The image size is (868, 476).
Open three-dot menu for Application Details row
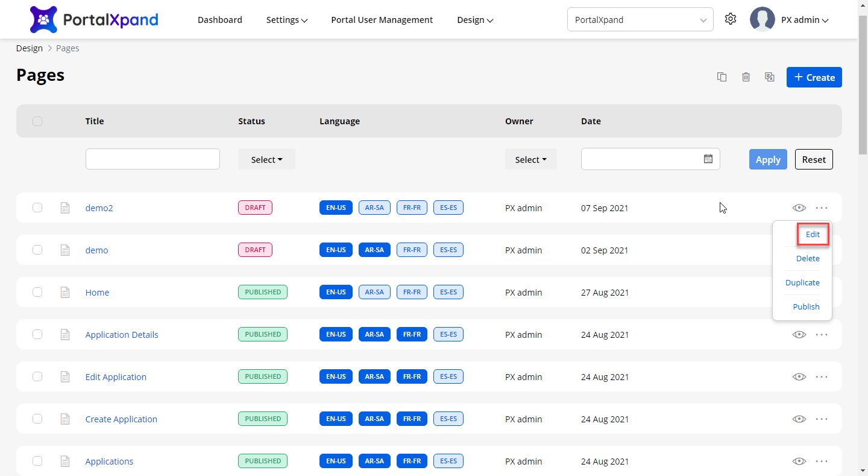click(822, 335)
